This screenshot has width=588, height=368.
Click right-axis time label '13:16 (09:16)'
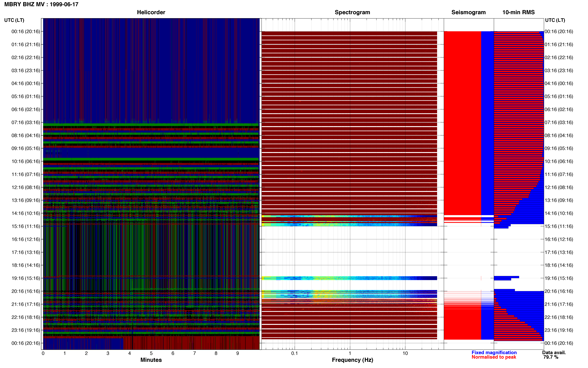559,200
